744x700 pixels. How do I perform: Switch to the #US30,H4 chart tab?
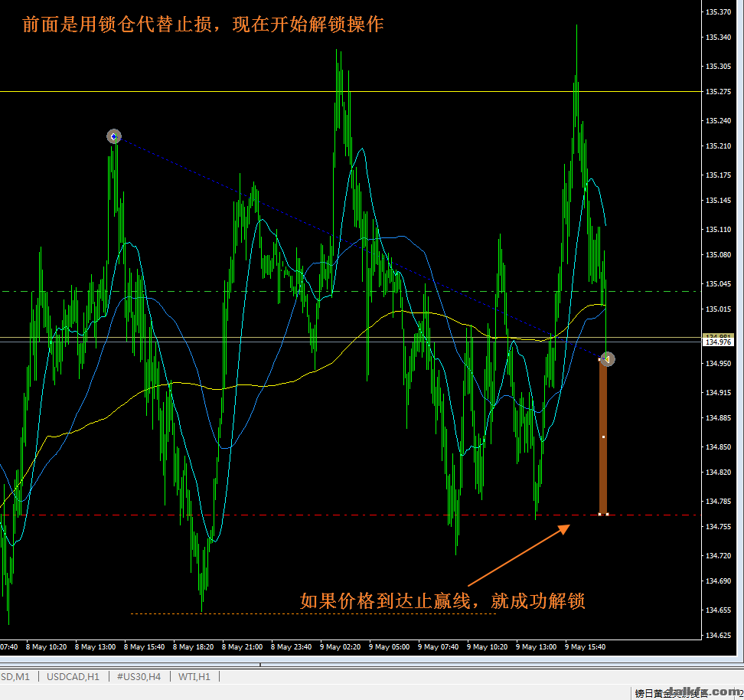point(139,677)
